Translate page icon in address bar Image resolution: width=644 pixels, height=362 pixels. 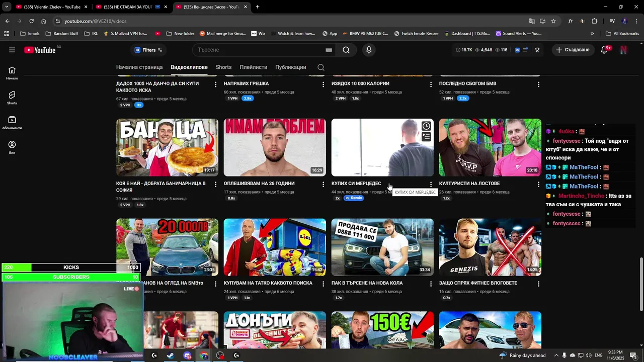pos(532,21)
